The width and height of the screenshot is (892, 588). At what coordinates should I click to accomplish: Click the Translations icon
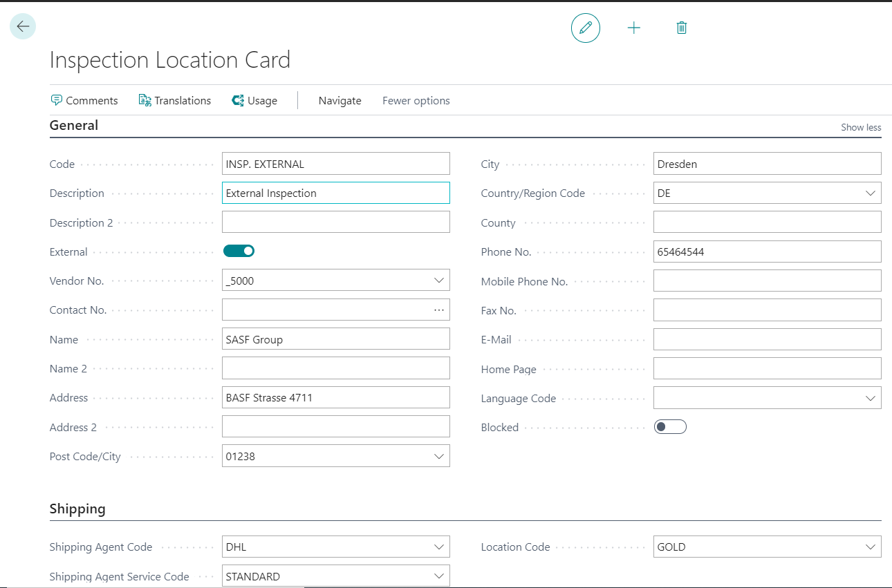(145, 100)
